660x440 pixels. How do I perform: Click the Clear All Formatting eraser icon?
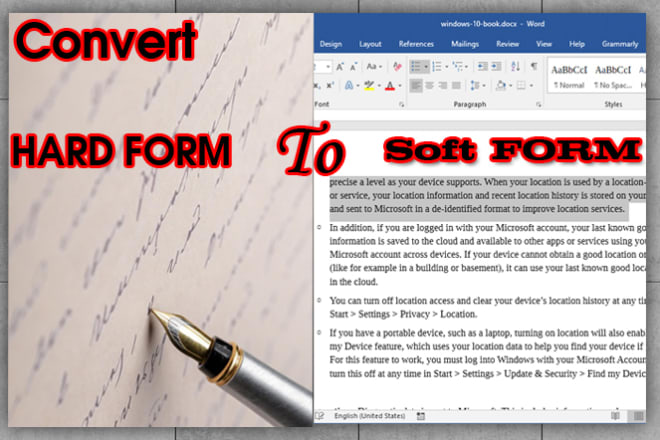tap(397, 66)
